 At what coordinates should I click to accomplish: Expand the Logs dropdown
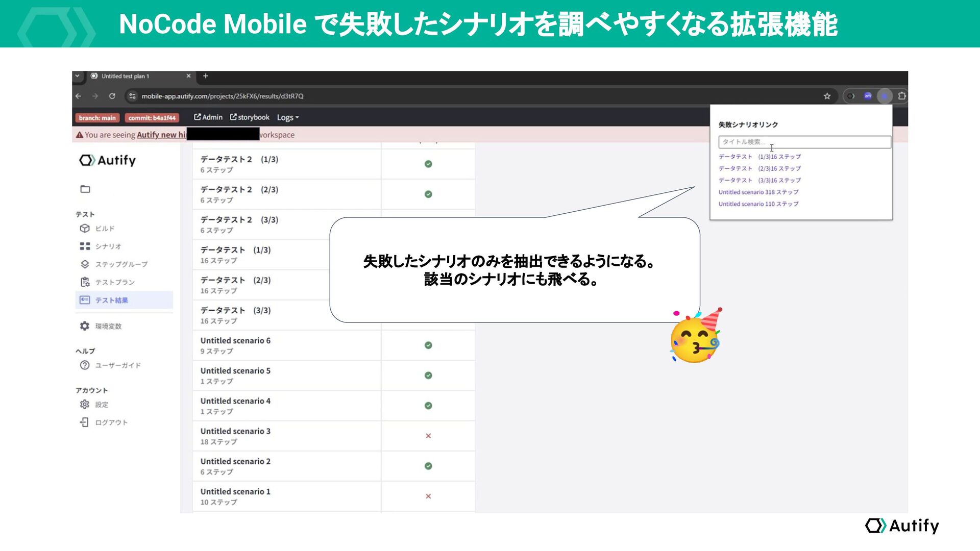pyautogui.click(x=288, y=117)
